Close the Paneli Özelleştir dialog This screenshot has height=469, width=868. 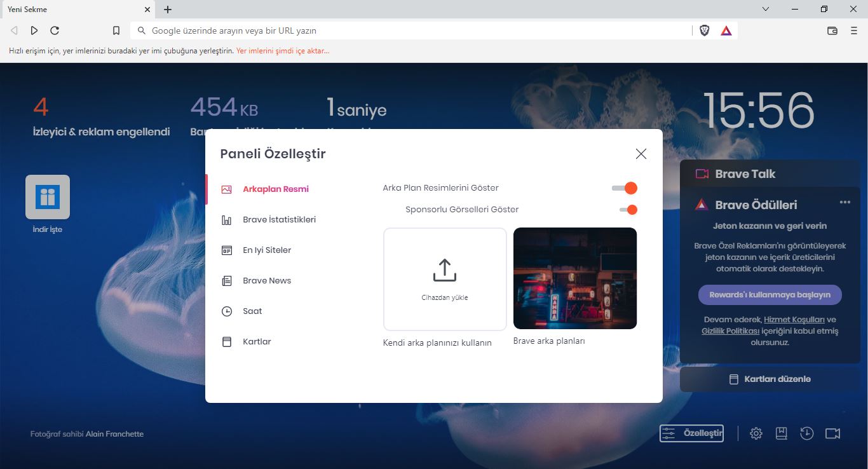tap(641, 154)
